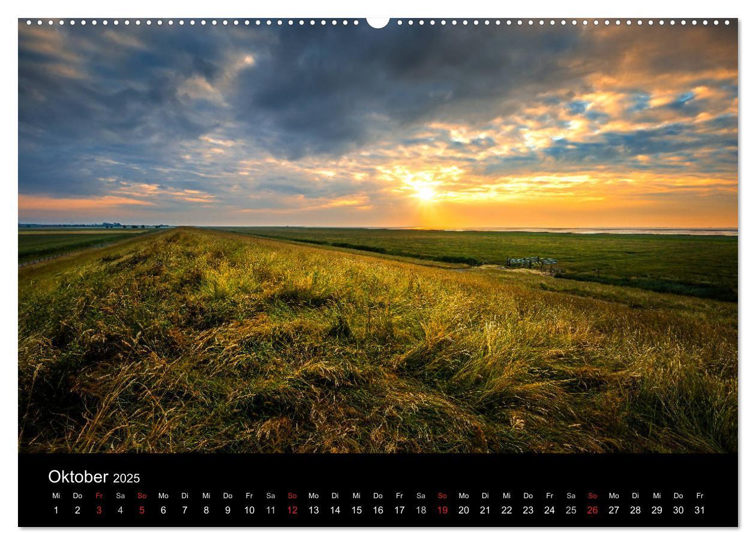This screenshot has height=545, width=756.
Task: Select day 9 in the calendar
Action: (227, 510)
